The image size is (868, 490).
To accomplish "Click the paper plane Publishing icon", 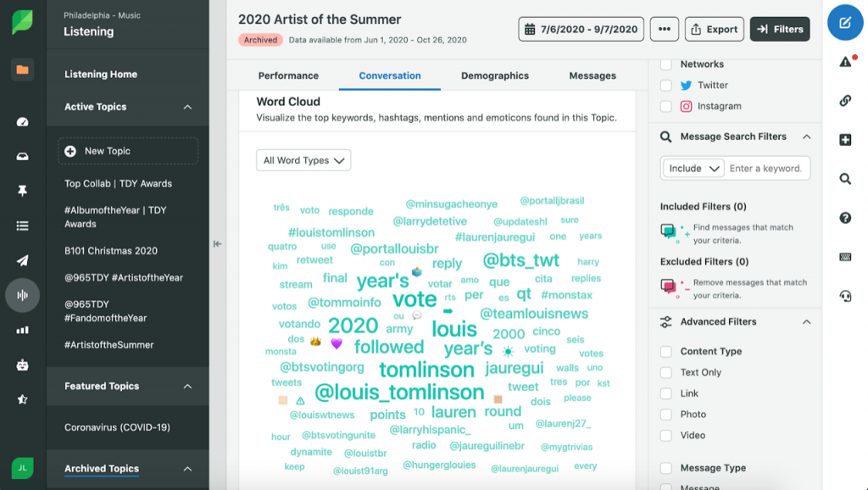I will pos(22,260).
